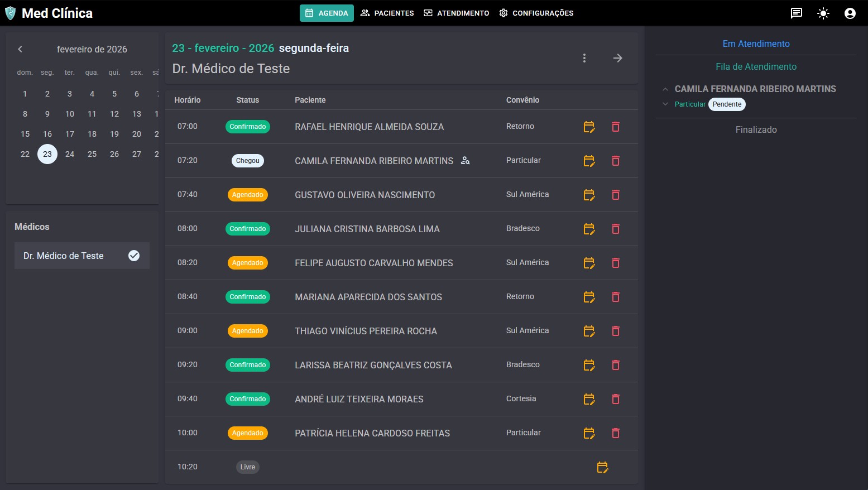Viewport: 868px width, 490px height.
Task: Delete appointment of Larissa Beatriz Gonçalves Costa
Action: [616, 365]
